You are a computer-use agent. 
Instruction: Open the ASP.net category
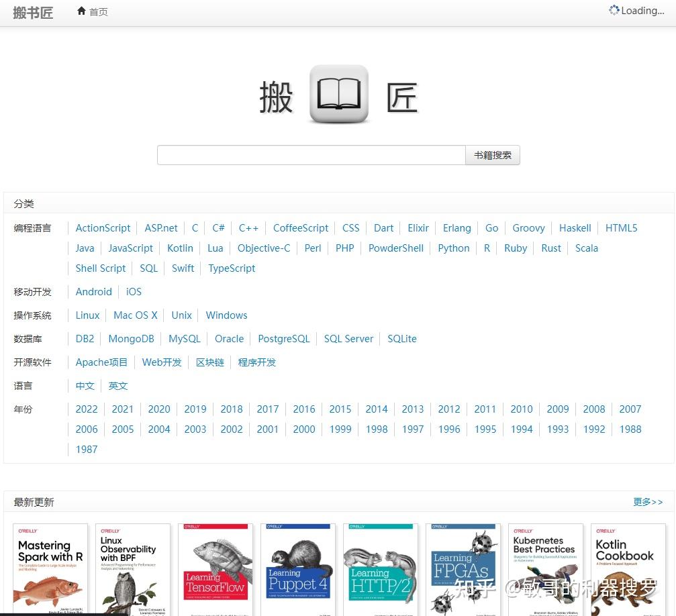pos(161,228)
